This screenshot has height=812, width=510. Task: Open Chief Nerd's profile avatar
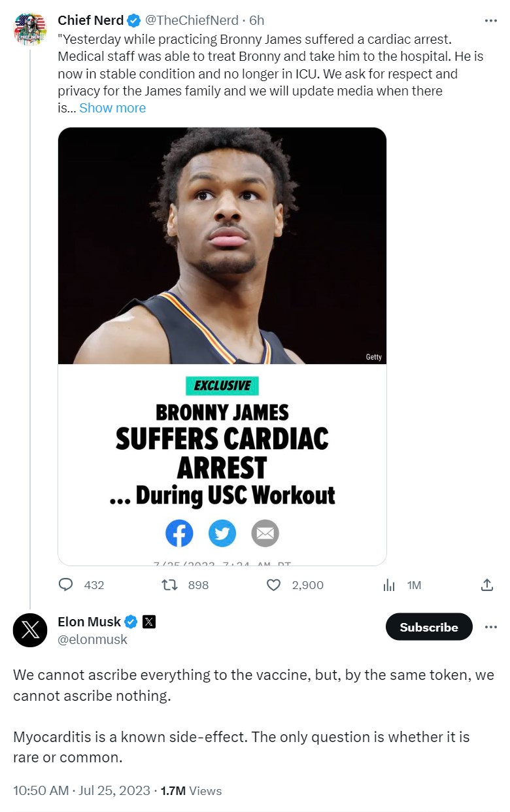pos(30,29)
